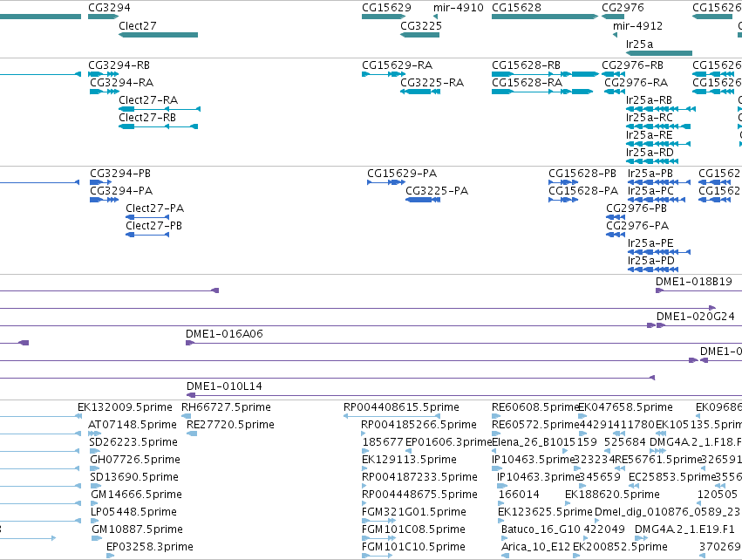Click transcript CG3294-RA
742x560 pixels.
click(104, 92)
